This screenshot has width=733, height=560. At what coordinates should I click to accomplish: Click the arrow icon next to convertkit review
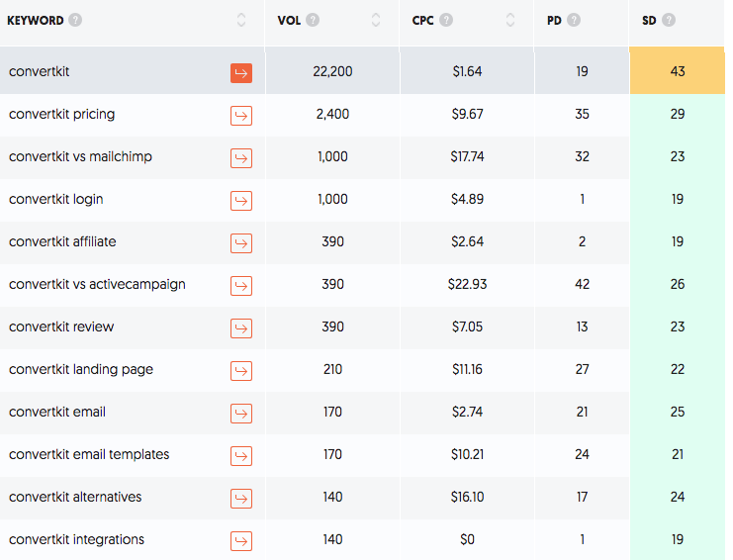point(241,328)
